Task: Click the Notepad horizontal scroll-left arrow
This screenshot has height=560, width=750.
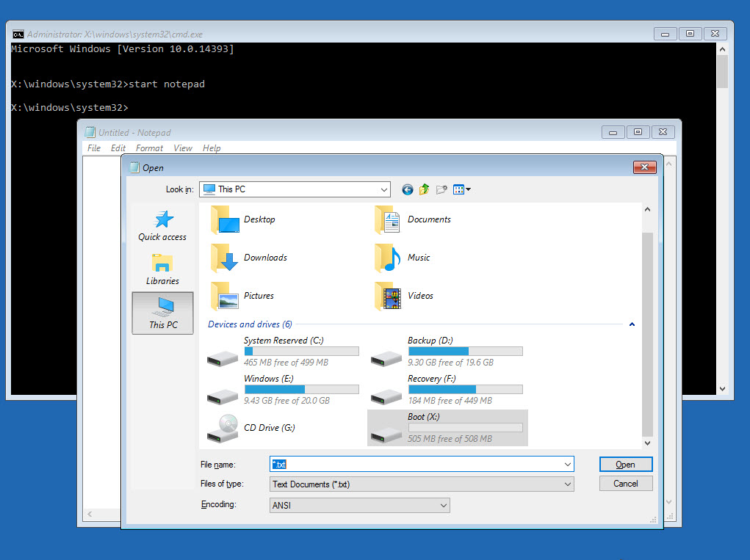Action: (90, 514)
